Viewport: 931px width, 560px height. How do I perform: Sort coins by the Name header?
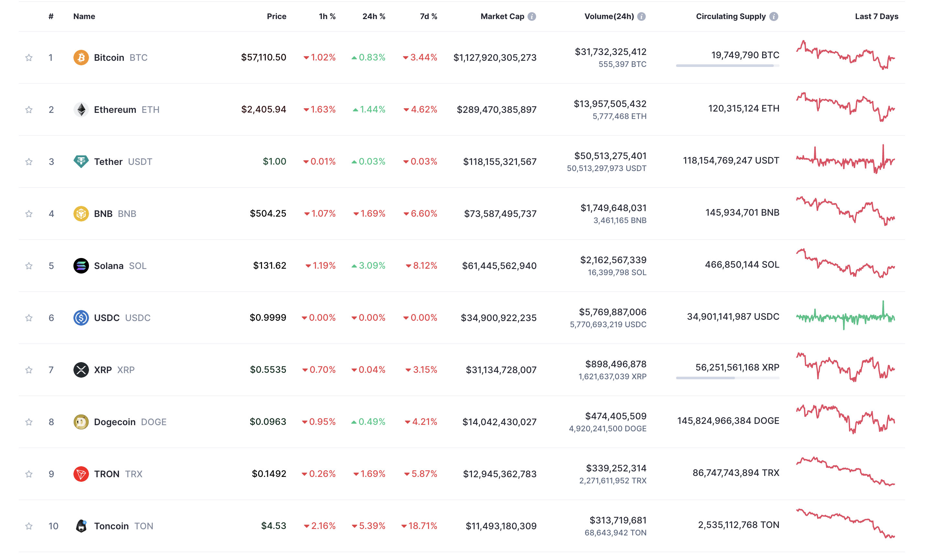(x=84, y=16)
